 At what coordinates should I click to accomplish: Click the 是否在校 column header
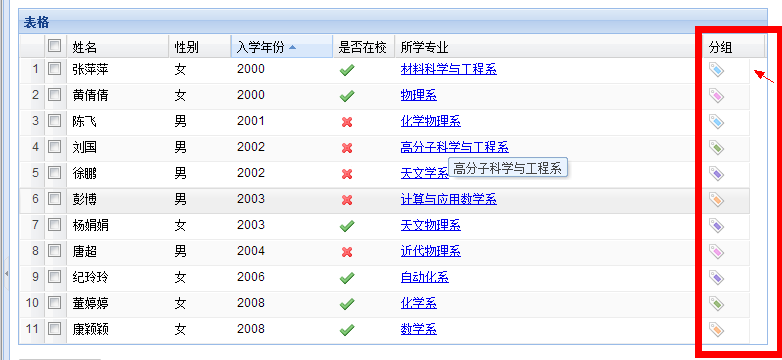pyautogui.click(x=364, y=46)
